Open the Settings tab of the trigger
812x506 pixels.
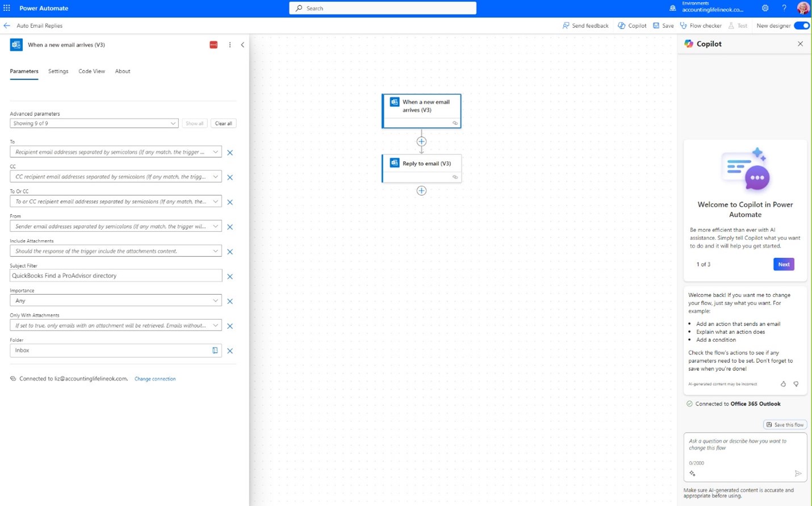point(58,71)
